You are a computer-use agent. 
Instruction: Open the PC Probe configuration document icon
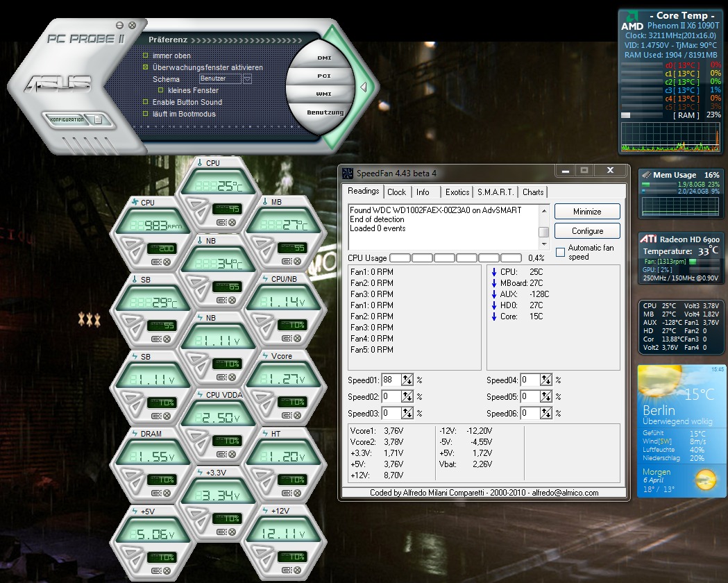(98, 120)
